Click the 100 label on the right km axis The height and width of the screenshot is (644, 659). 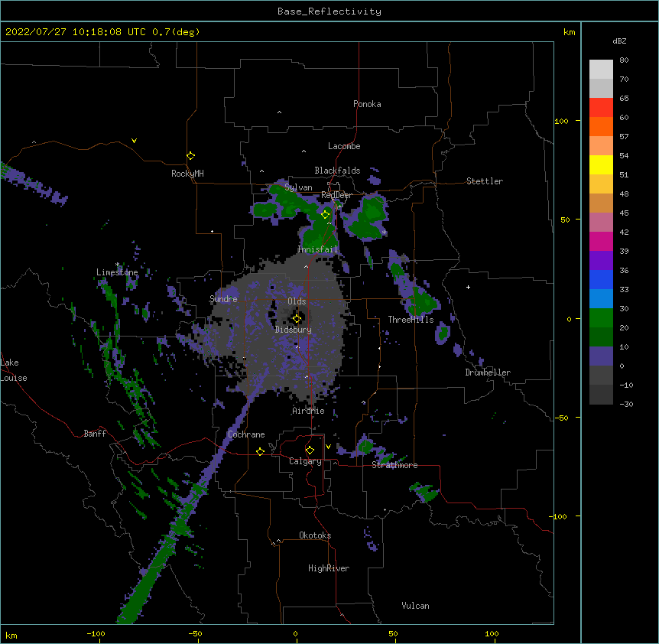click(561, 121)
